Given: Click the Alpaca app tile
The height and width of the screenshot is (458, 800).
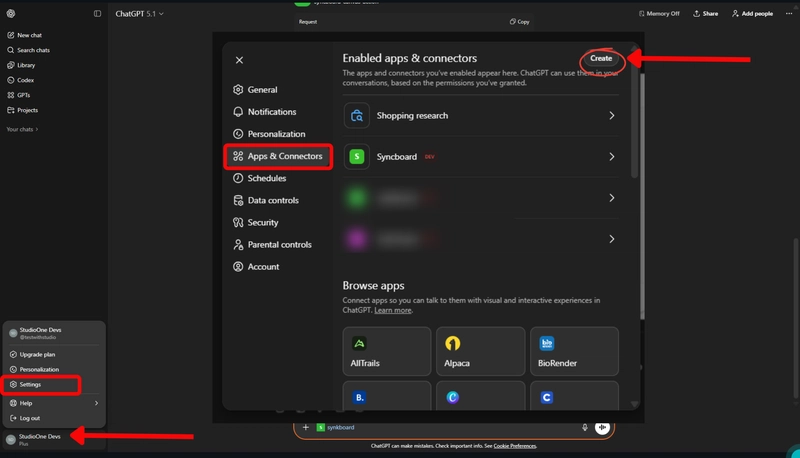Looking at the screenshot, I should (x=478, y=350).
